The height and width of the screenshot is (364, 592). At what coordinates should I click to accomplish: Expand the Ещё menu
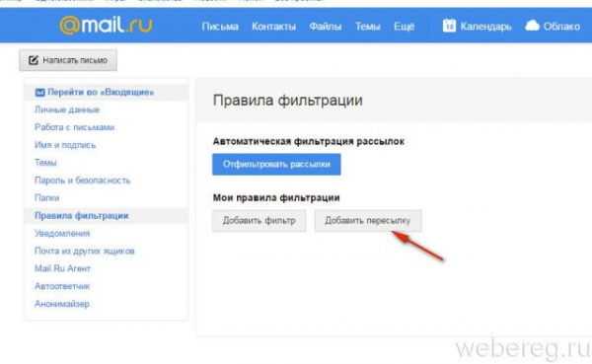404,26
